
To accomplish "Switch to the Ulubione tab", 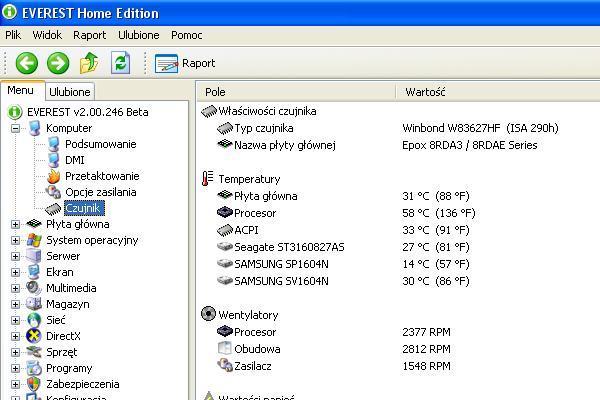I will 70,92.
